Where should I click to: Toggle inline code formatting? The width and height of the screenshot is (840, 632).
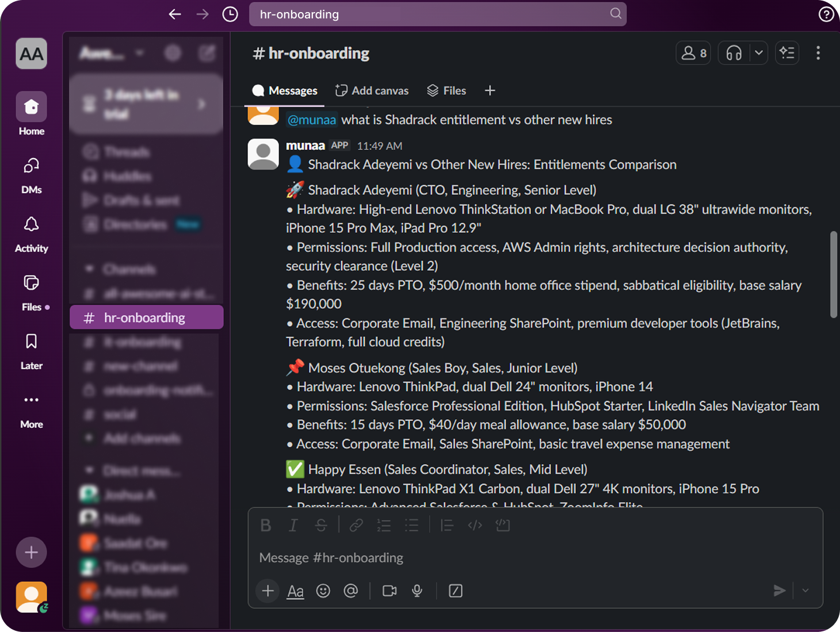(x=475, y=525)
